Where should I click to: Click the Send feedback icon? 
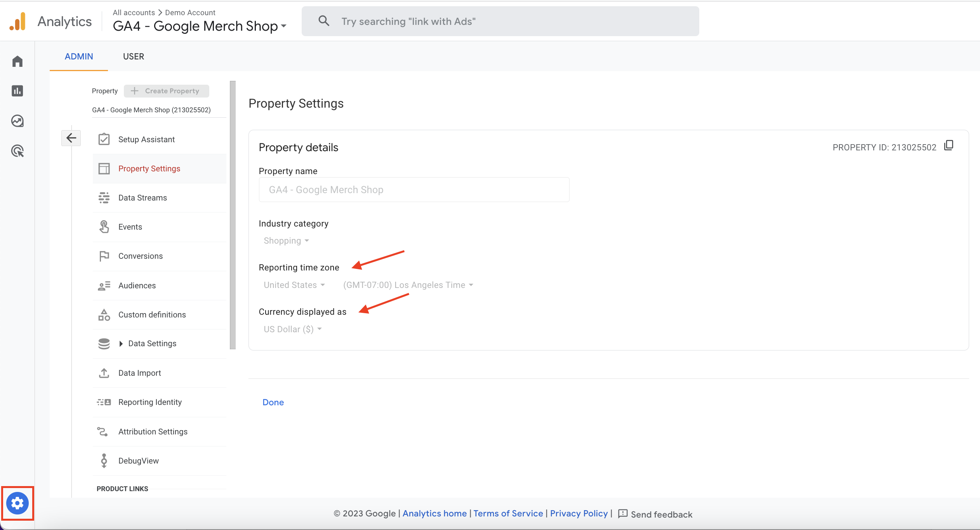click(x=623, y=514)
